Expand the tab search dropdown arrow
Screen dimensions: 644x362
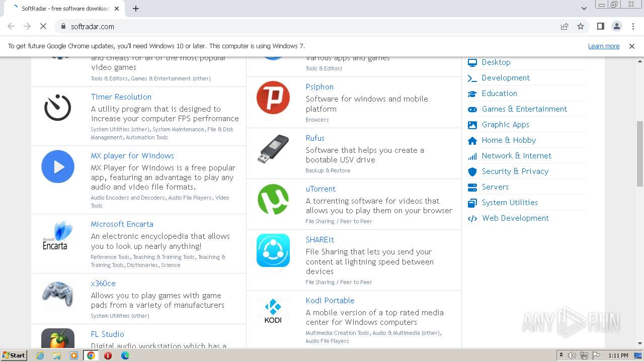point(584,9)
